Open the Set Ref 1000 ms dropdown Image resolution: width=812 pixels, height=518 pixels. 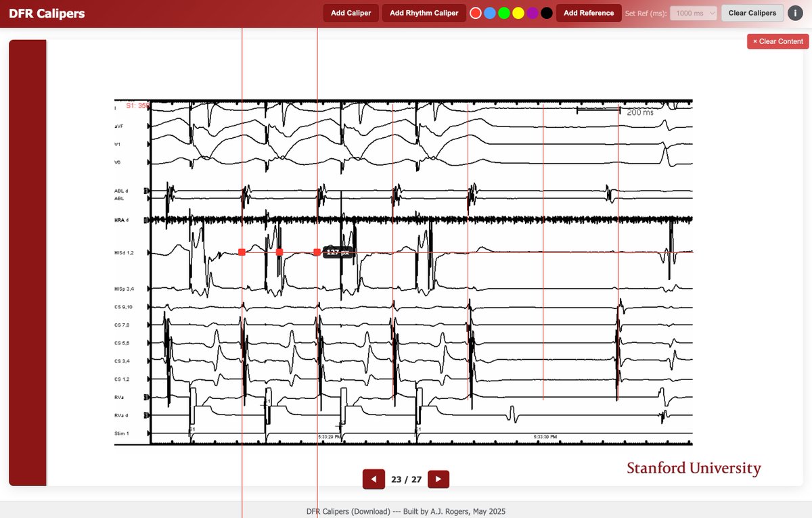point(694,13)
